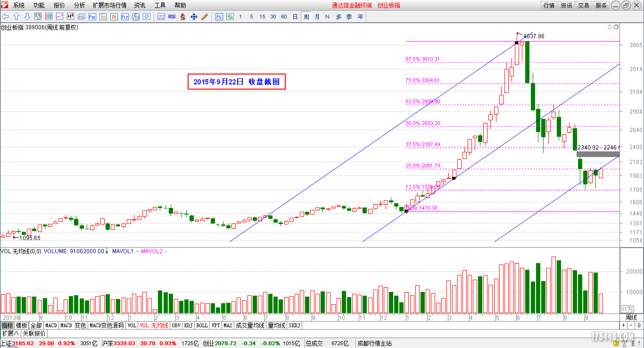This screenshot has height=348, width=644.
Task: Select the OBV indicator tab
Action: coord(176,325)
